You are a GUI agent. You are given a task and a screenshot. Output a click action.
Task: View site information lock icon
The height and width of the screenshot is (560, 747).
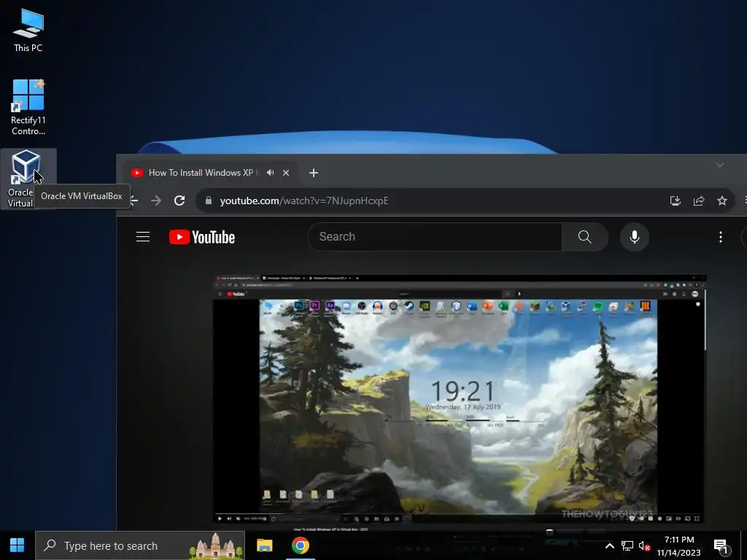[x=208, y=201]
